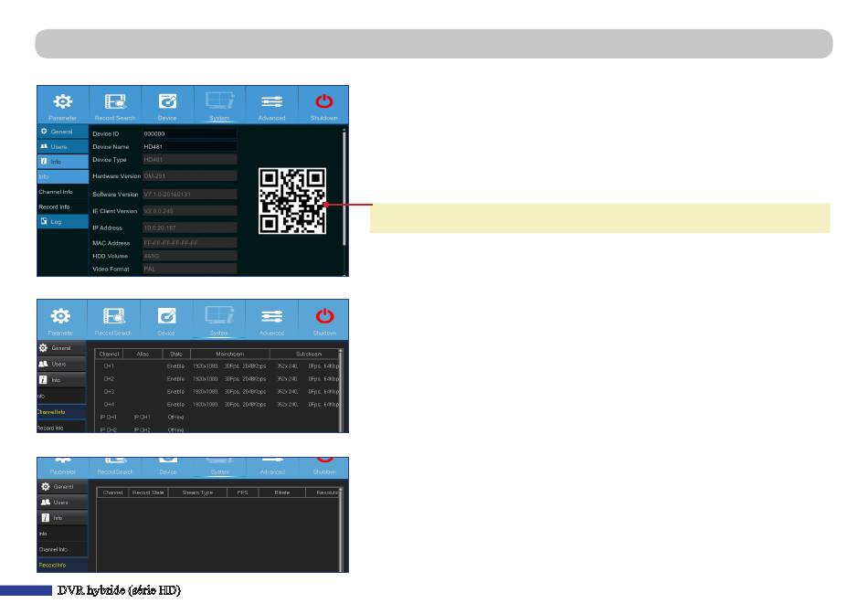
Task: Click Record State column header
Action: tap(148, 492)
